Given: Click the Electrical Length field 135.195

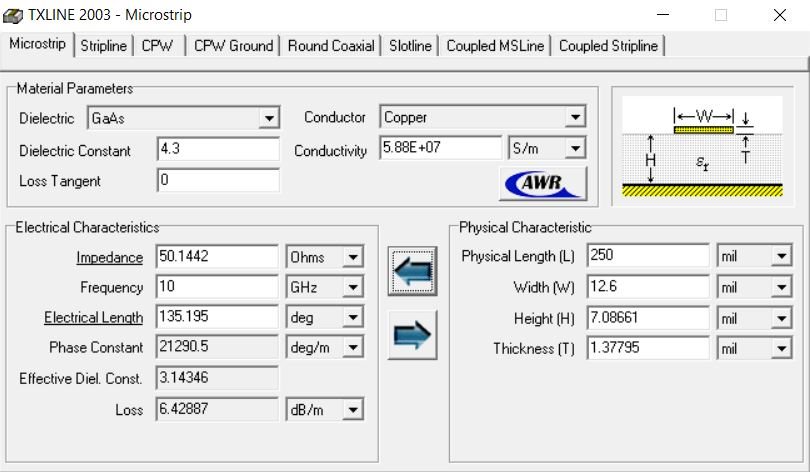Looking at the screenshot, I should tap(217, 317).
